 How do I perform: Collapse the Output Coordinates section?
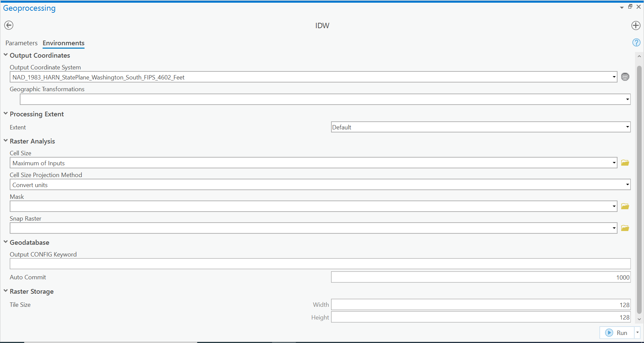pyautogui.click(x=6, y=55)
